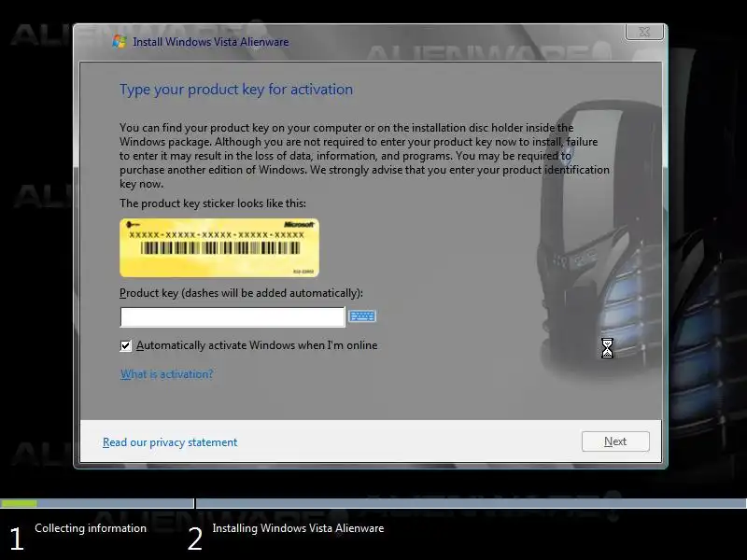This screenshot has width=747, height=560.
Task: Click the Collecting information progress bar
Action: pyautogui.click(x=97, y=503)
